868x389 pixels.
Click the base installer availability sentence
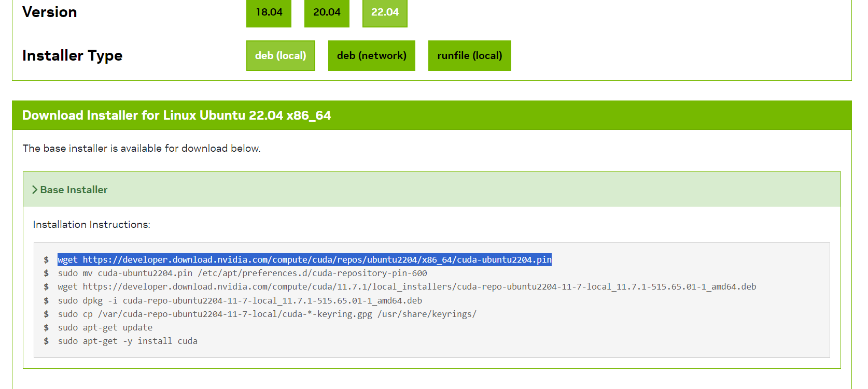point(141,148)
